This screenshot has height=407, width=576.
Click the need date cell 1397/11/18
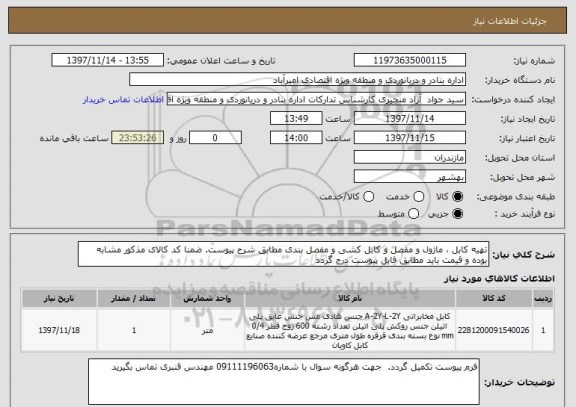pyautogui.click(x=59, y=330)
